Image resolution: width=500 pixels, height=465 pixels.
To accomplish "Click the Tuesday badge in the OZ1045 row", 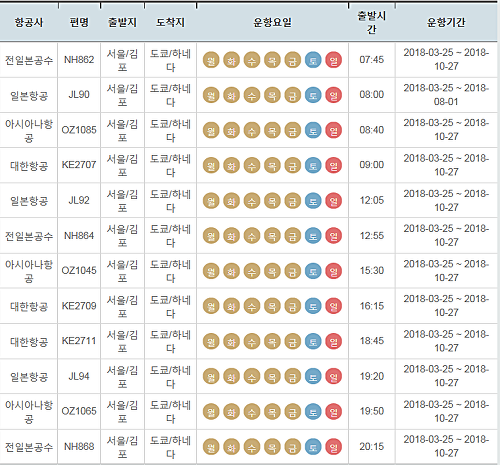I will pos(231,271).
